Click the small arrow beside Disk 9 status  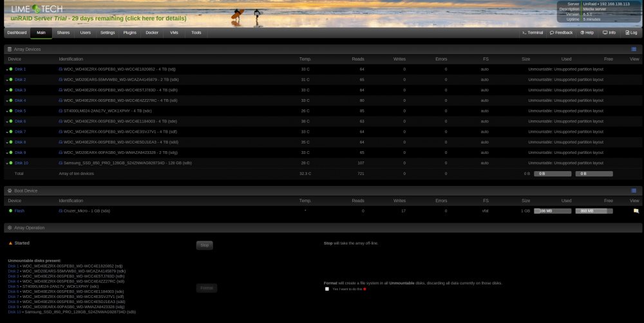[7, 153]
